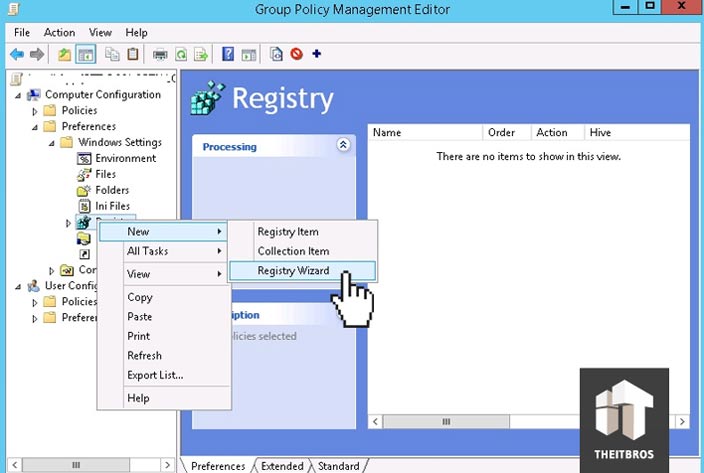
Task: Choose Export List from the context menu
Action: point(163,375)
